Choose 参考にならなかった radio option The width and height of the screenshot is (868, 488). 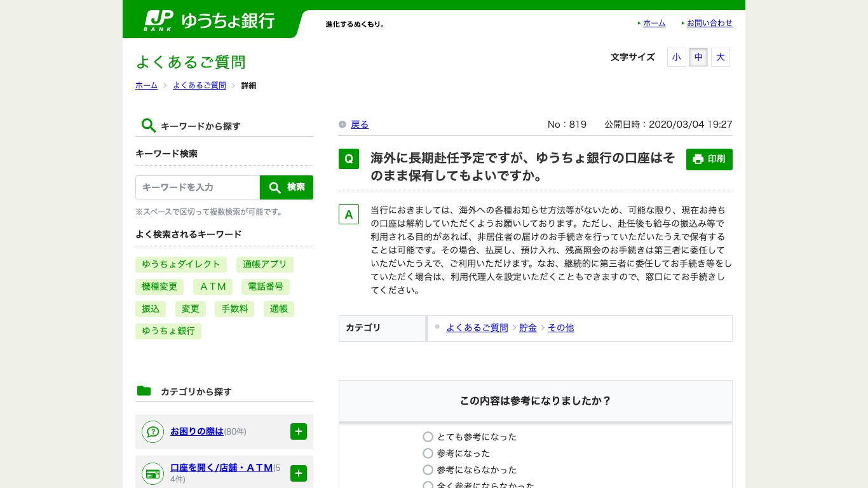pos(428,470)
